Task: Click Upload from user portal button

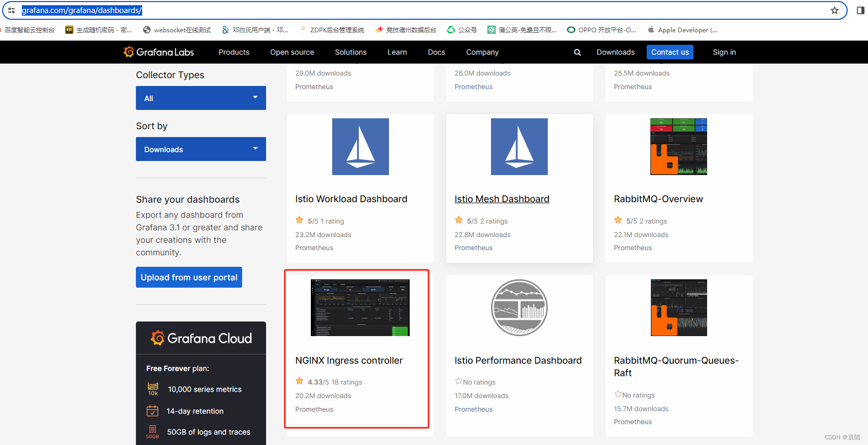Action: pyautogui.click(x=189, y=277)
